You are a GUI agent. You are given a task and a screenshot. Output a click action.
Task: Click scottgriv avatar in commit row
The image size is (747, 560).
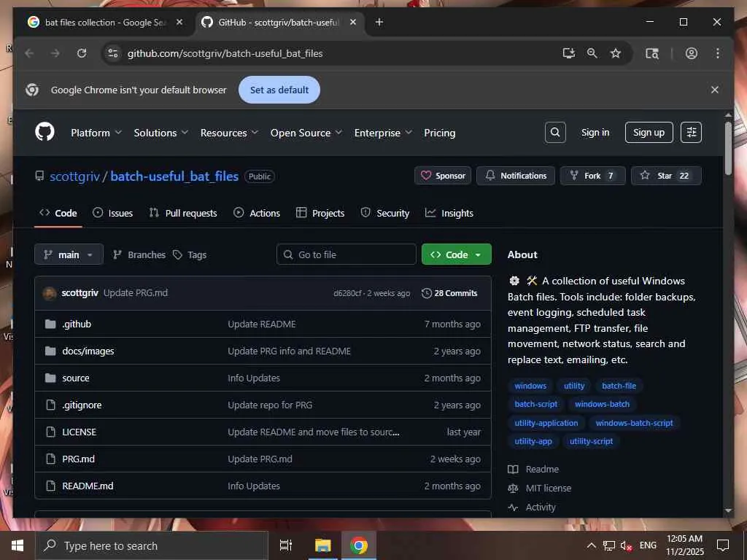(x=50, y=293)
